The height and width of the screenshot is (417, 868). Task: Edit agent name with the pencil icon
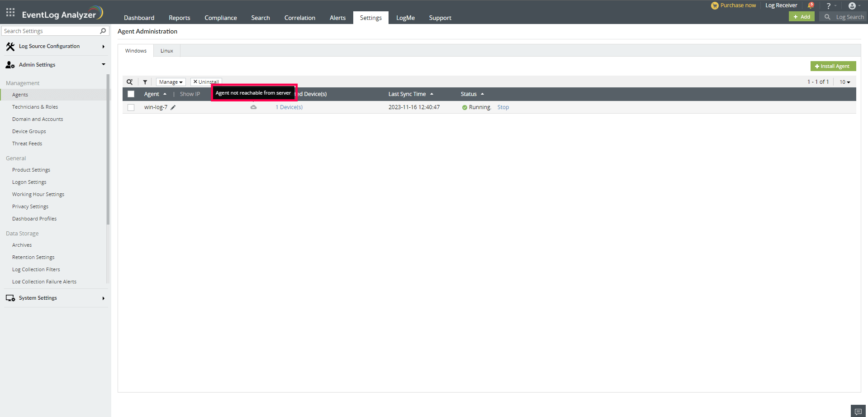[x=173, y=107]
